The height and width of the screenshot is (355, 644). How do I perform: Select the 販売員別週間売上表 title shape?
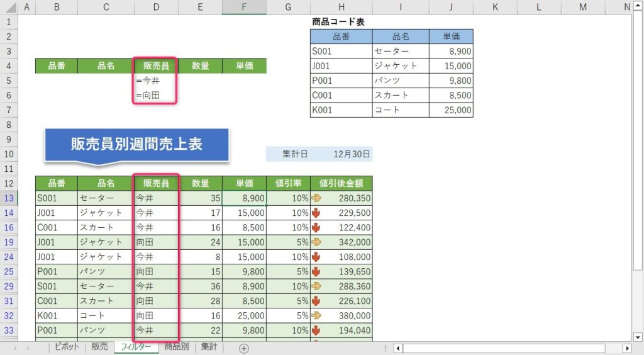[x=136, y=144]
